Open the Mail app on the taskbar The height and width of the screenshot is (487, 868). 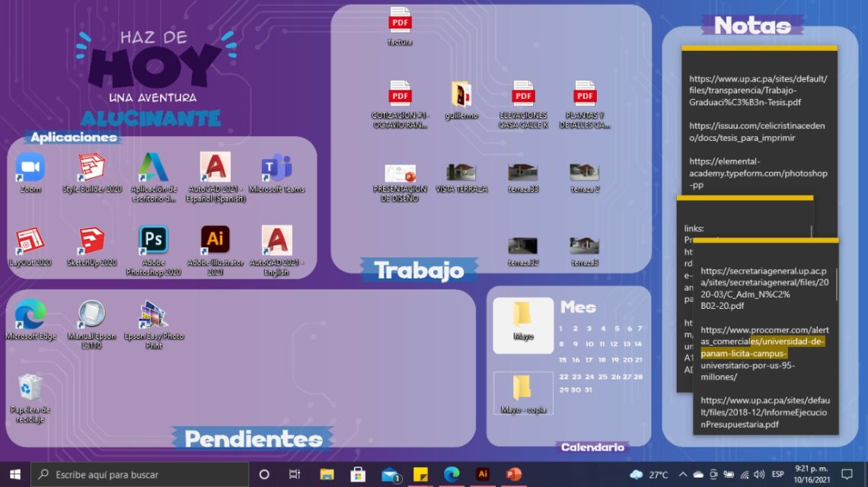[391, 473]
